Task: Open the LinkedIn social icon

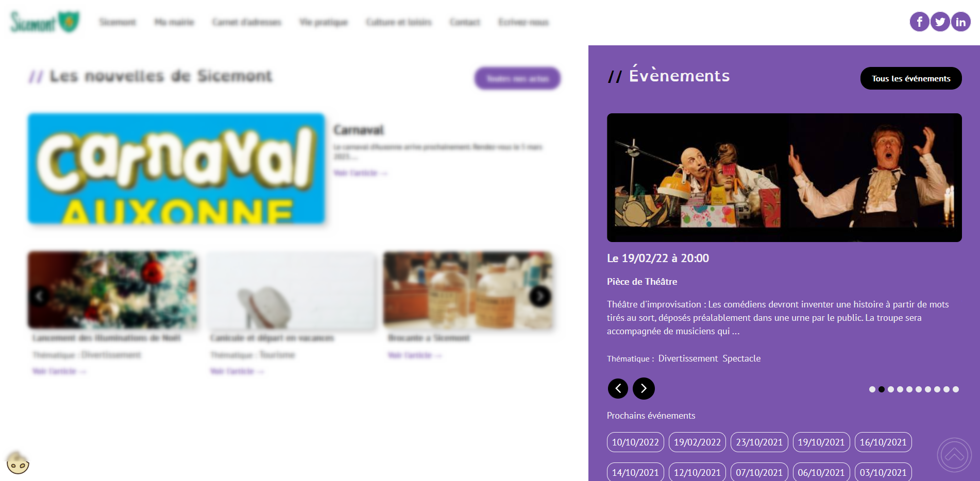Action: tap(960, 22)
